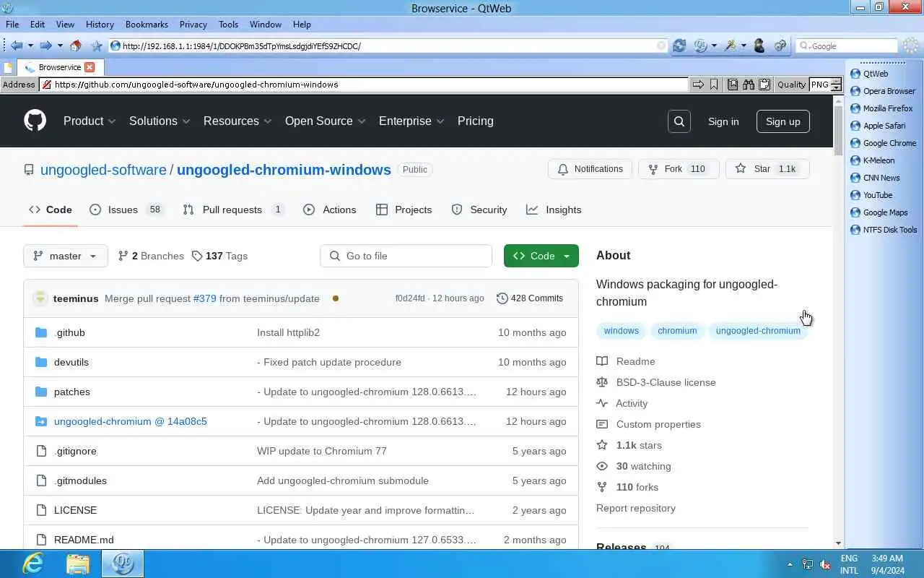Open the Bookmarks menu
Viewport: 924px width, 578px height.
147,24
